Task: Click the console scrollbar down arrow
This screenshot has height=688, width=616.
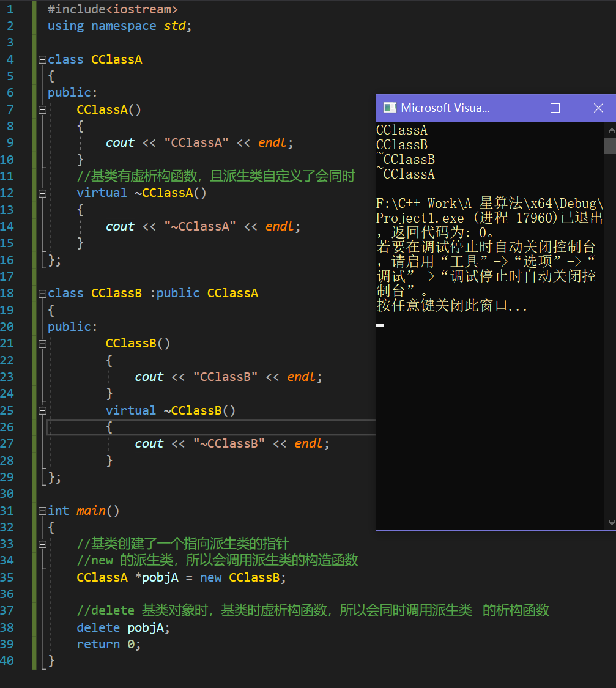Action: click(x=610, y=522)
